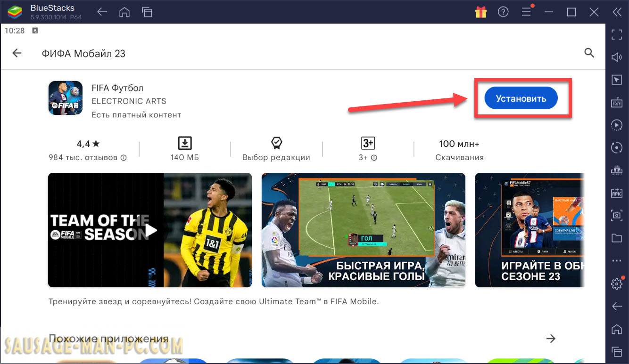Click the sidebar back arrow icon

coord(617,307)
